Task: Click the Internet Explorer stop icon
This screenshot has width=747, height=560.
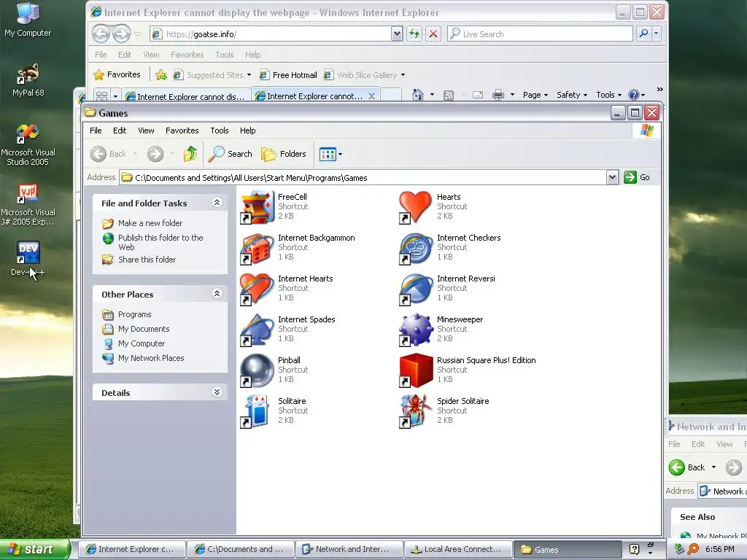Action: 433,34
